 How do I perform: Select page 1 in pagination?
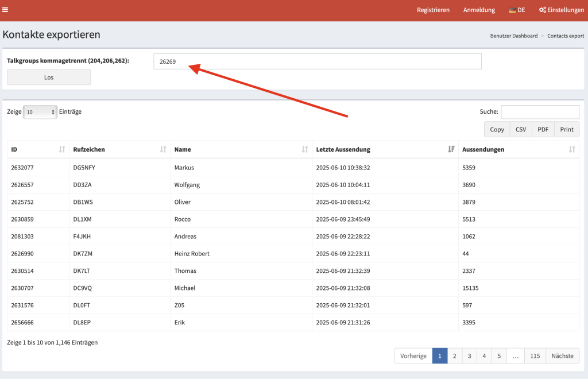pos(440,356)
